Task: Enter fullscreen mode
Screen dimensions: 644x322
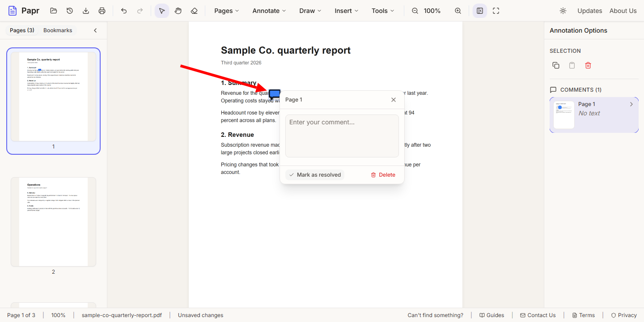Action: click(496, 11)
